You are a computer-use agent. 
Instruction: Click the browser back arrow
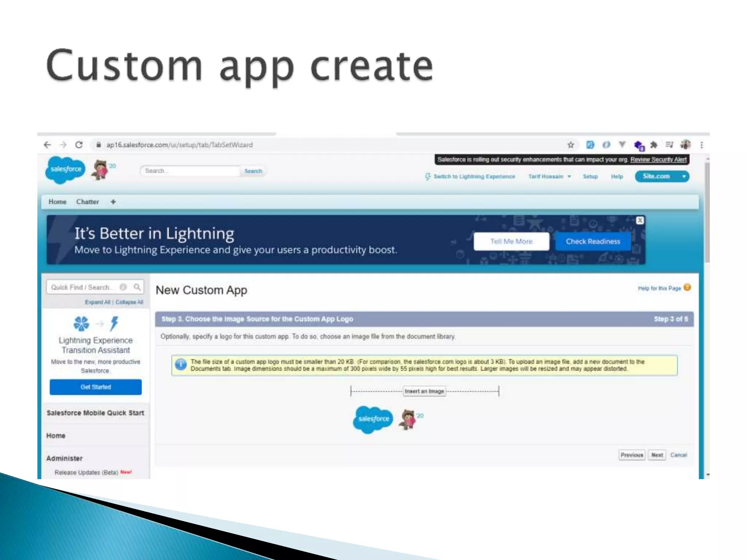pyautogui.click(x=47, y=145)
